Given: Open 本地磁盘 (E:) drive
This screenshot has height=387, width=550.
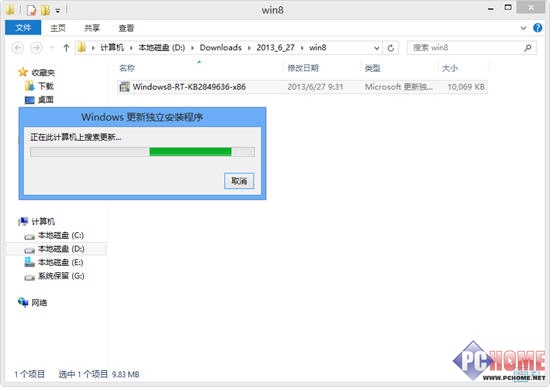Looking at the screenshot, I should click(x=60, y=262).
